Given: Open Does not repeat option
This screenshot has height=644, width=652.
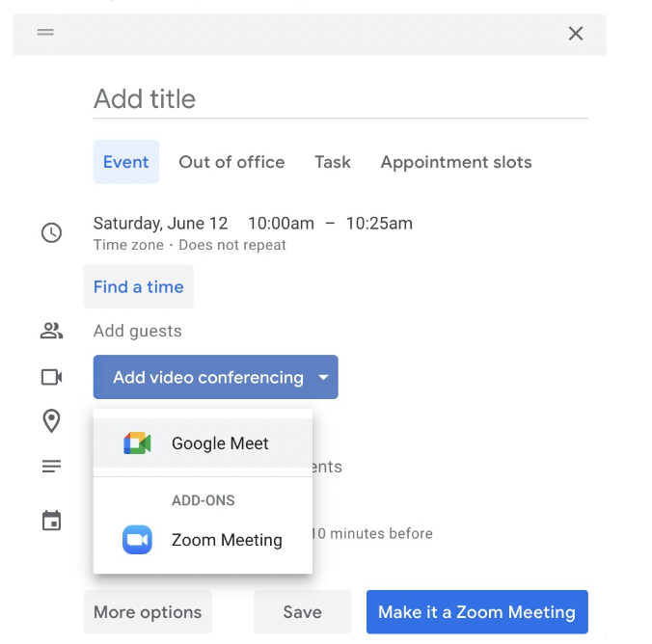Looking at the screenshot, I should (x=232, y=245).
